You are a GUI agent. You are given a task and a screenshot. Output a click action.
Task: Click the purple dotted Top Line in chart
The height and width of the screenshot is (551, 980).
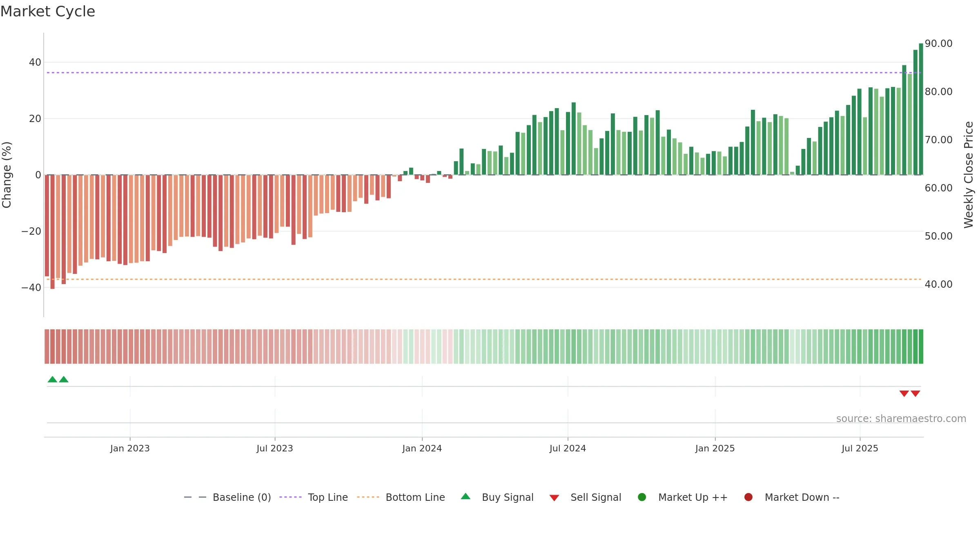point(484,73)
